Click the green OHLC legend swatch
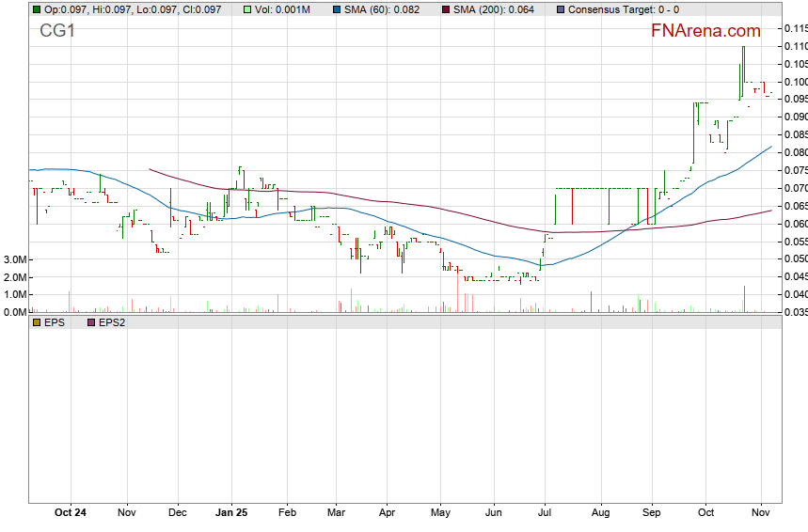Screen dimensions: 808x532 pyautogui.click(x=36, y=9)
